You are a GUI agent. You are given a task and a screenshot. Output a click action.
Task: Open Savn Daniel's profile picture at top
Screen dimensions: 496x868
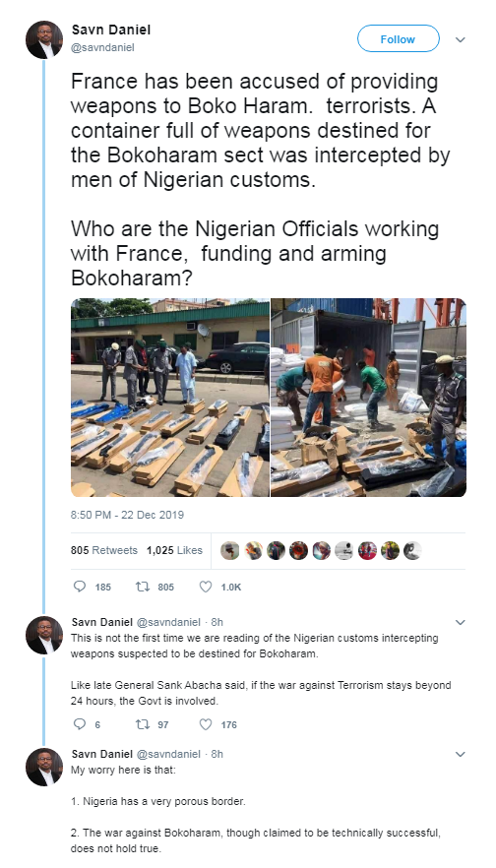point(44,39)
